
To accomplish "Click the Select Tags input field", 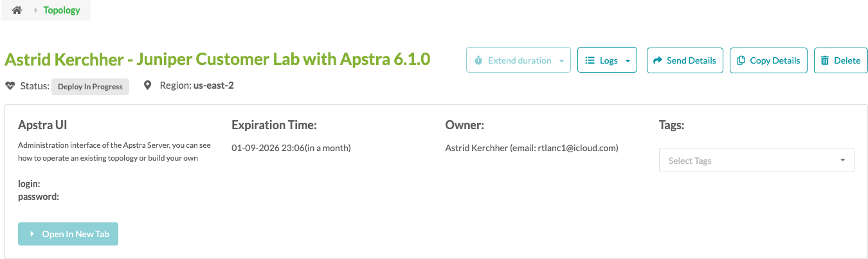I will pyautogui.click(x=746, y=161).
